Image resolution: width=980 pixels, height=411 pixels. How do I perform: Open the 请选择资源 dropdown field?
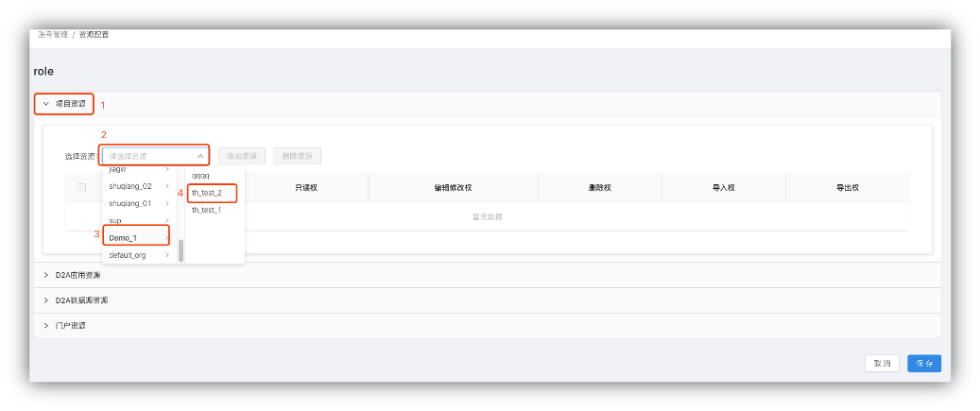click(x=146, y=156)
